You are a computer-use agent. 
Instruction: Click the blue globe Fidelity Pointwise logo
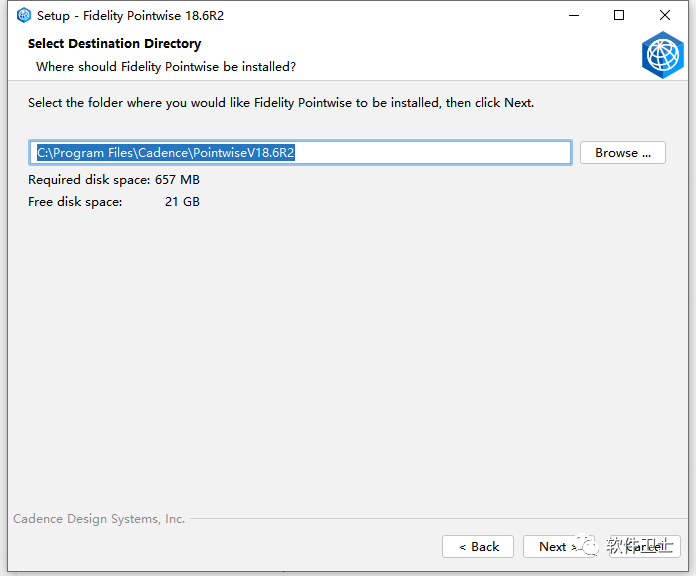[662, 55]
